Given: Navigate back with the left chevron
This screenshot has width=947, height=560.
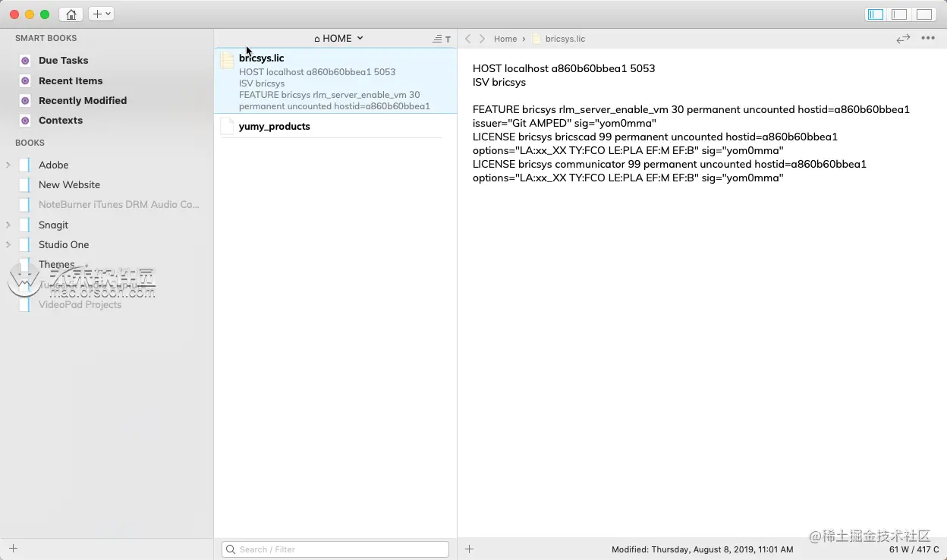Looking at the screenshot, I should coord(468,39).
